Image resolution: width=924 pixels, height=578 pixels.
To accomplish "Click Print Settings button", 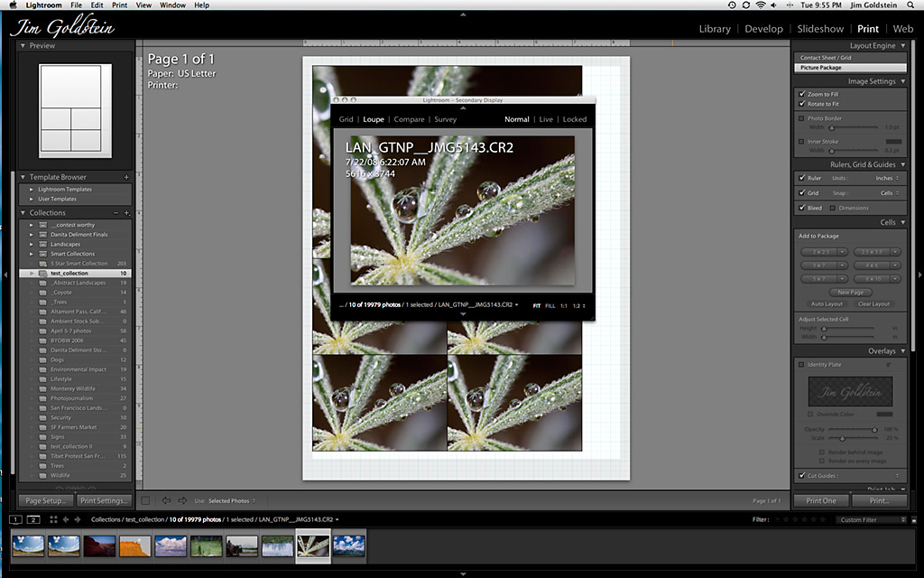I will (x=104, y=500).
